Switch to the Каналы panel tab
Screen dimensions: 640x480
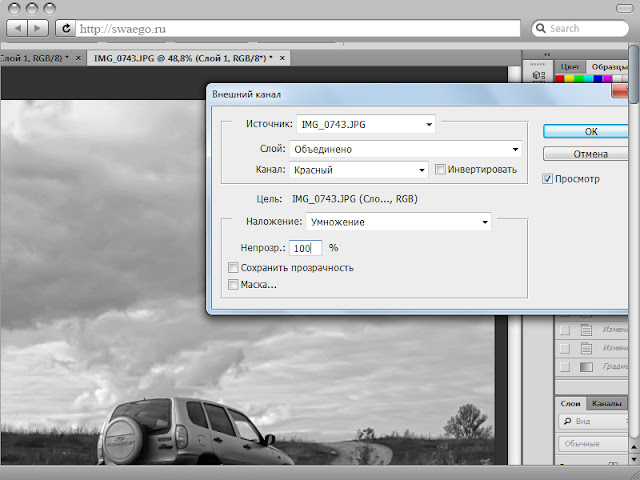pyautogui.click(x=607, y=403)
